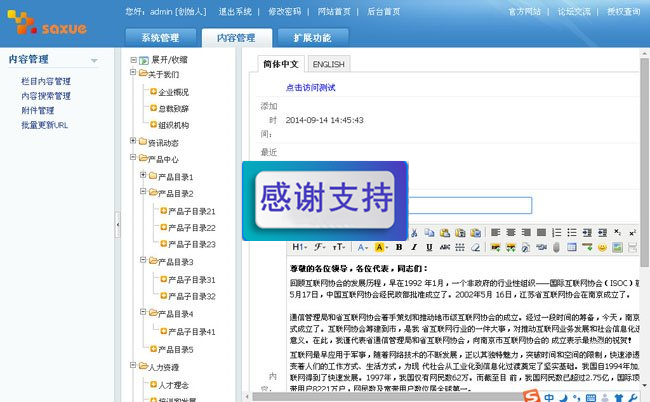Image resolution: width=650 pixels, height=402 pixels.
Task: Click the Paste clipboard icon
Action: [x=445, y=233]
